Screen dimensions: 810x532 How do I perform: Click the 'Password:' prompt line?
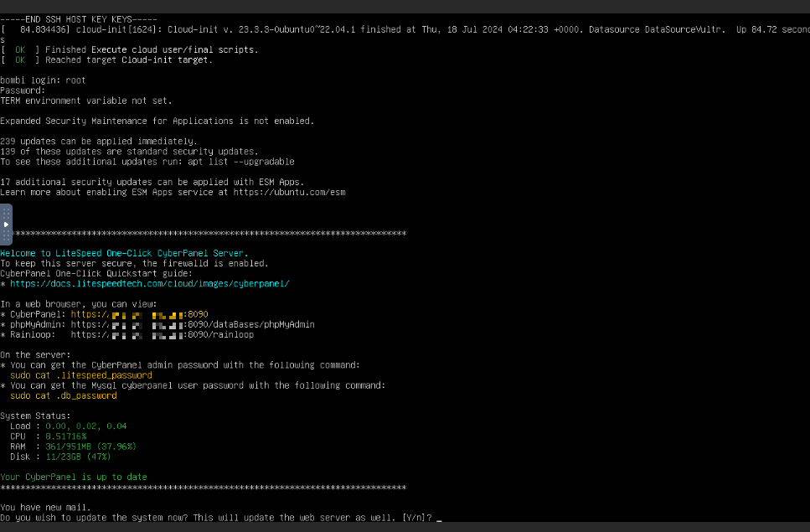(23, 90)
